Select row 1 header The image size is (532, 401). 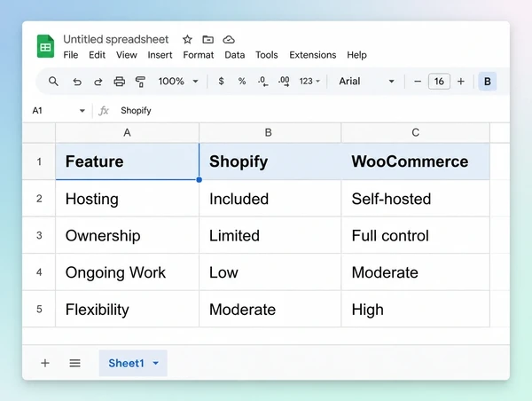[39, 161]
